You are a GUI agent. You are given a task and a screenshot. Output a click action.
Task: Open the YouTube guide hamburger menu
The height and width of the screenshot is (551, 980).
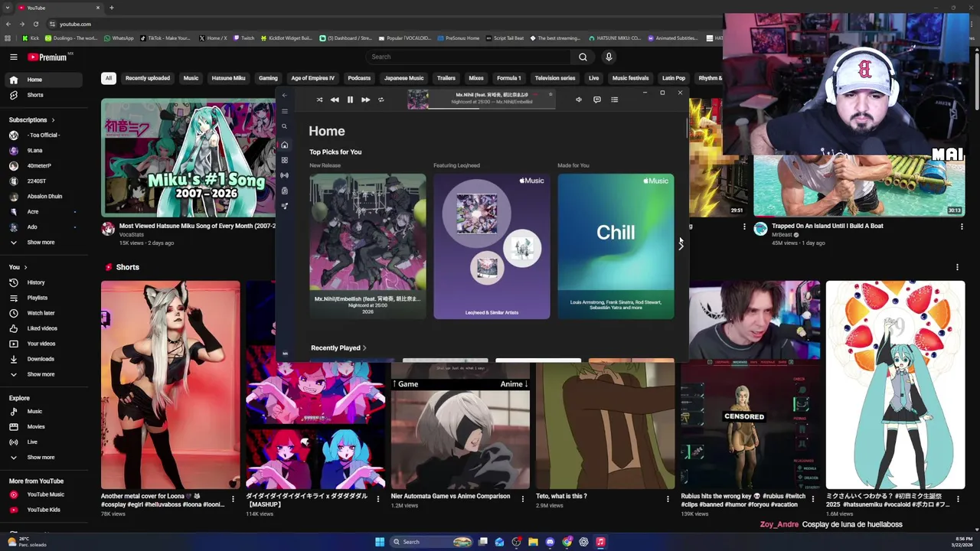click(x=14, y=57)
